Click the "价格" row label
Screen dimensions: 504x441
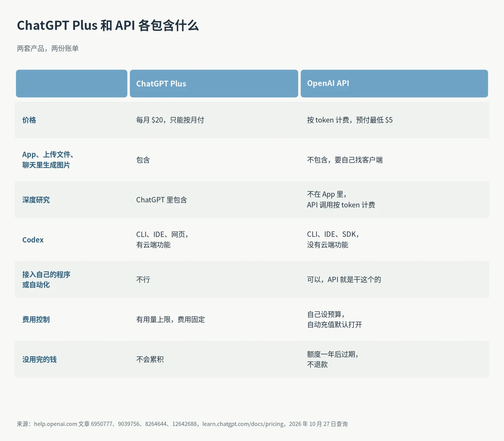[29, 120]
